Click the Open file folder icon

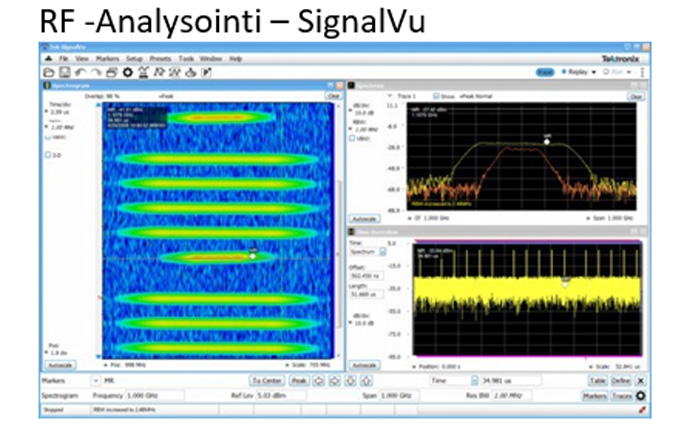[47, 73]
